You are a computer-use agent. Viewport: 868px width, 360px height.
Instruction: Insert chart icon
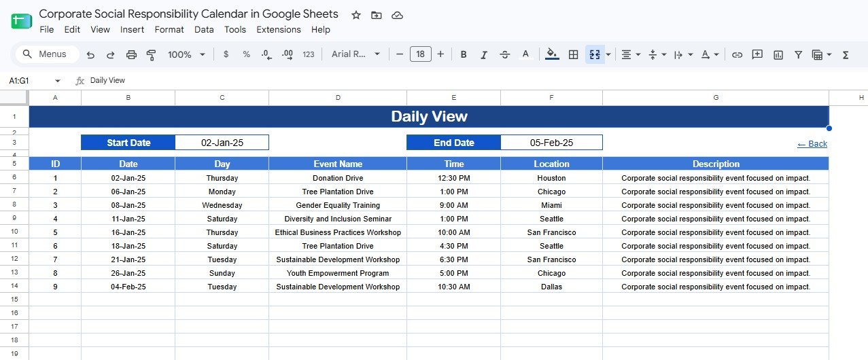click(x=778, y=54)
